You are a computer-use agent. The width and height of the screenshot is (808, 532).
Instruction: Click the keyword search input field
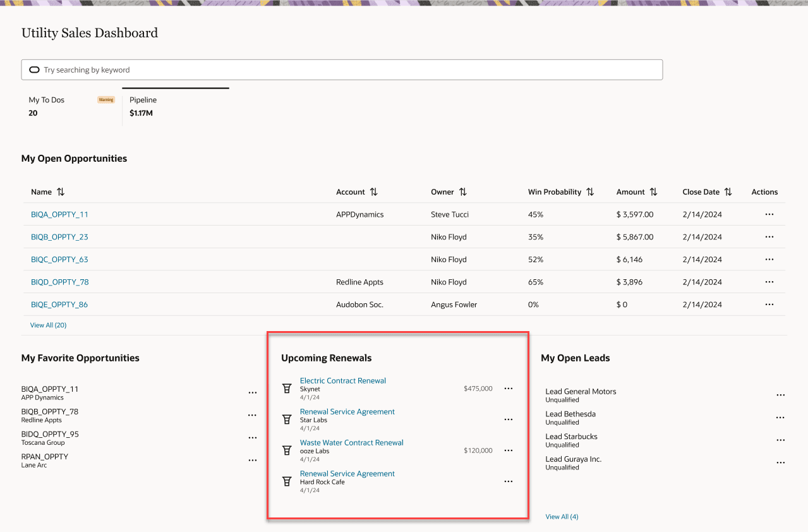point(253,70)
